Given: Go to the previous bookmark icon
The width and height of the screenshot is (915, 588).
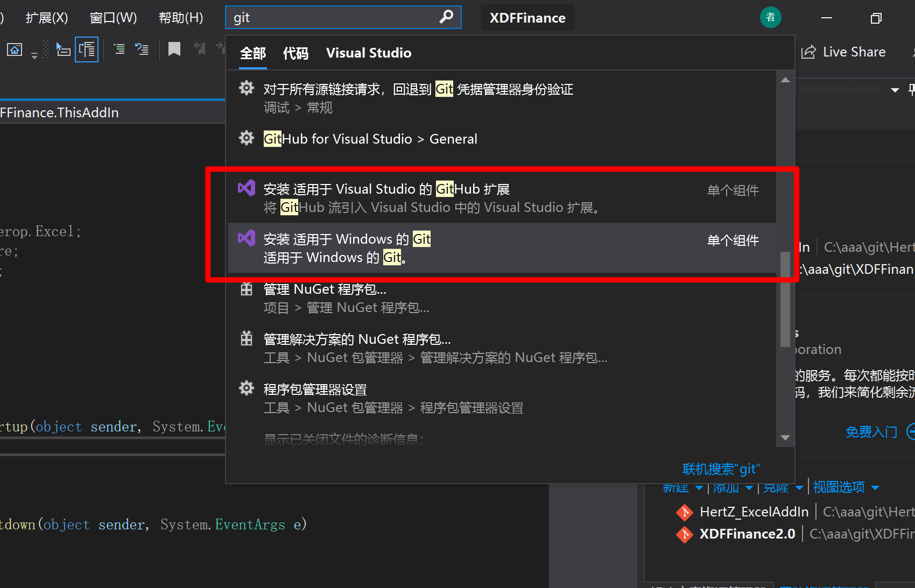Looking at the screenshot, I should click(x=199, y=49).
